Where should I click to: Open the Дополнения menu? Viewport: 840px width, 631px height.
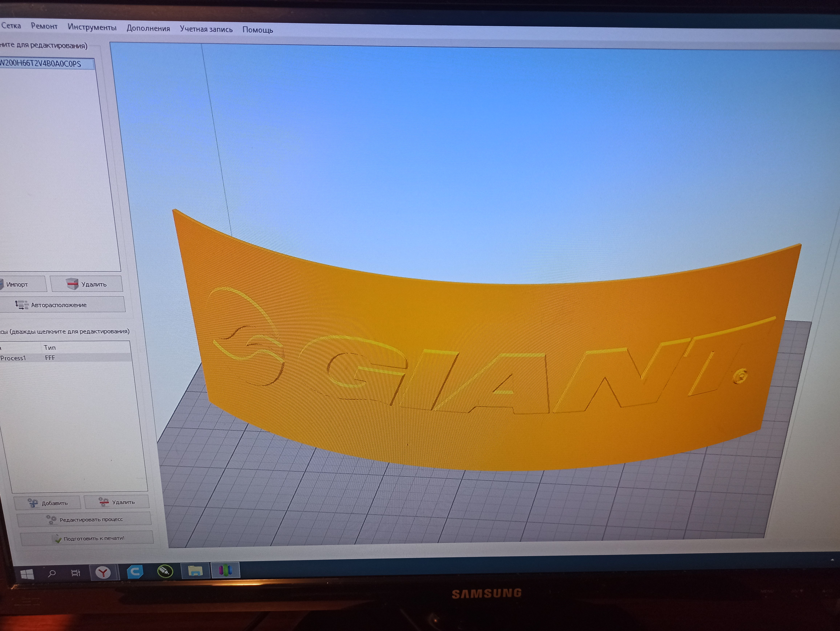(148, 29)
